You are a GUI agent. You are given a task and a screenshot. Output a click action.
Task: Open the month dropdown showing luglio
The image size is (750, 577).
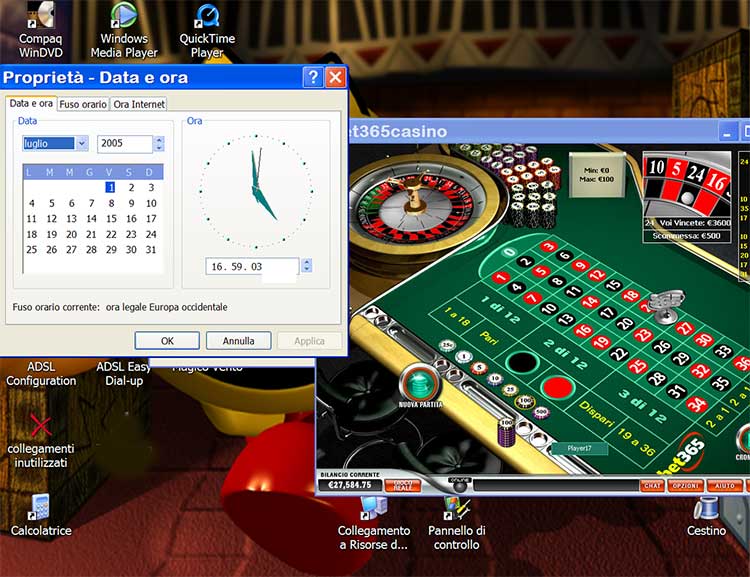point(82,143)
